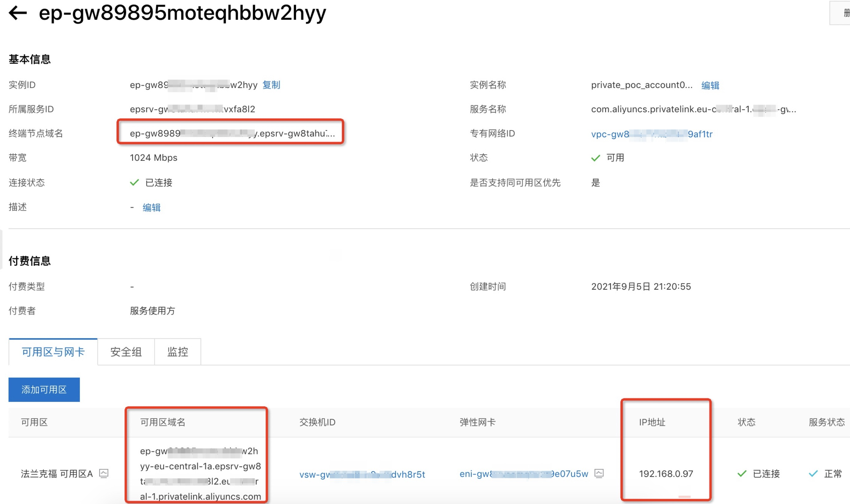Select the 可用区与网卡 tab
Screen dimensions: 850x504
(53, 352)
